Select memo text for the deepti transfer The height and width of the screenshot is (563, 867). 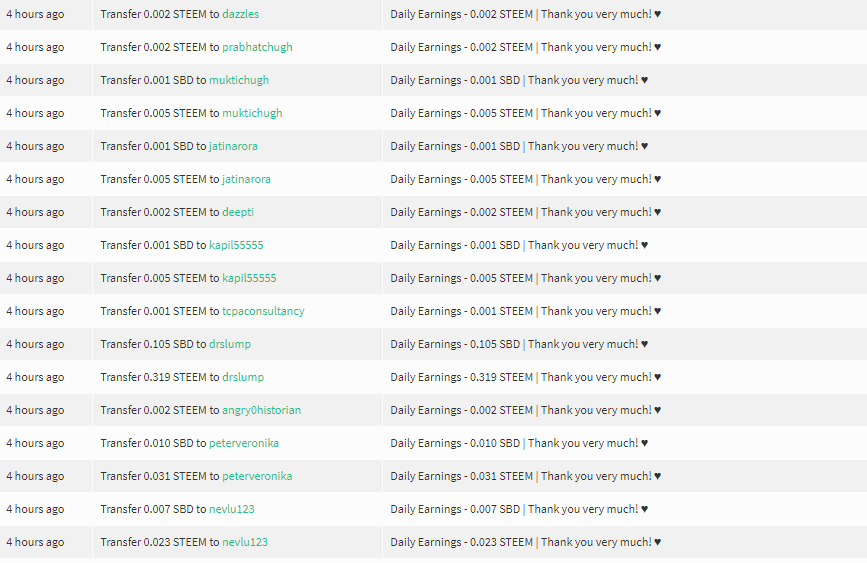(x=525, y=212)
